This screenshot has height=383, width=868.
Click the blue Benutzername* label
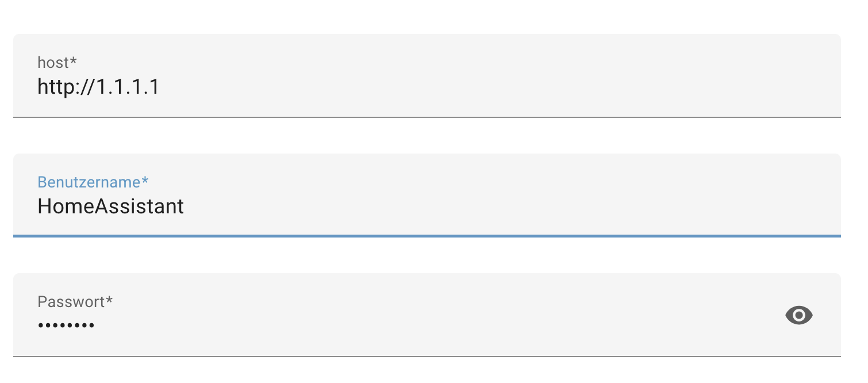93,182
